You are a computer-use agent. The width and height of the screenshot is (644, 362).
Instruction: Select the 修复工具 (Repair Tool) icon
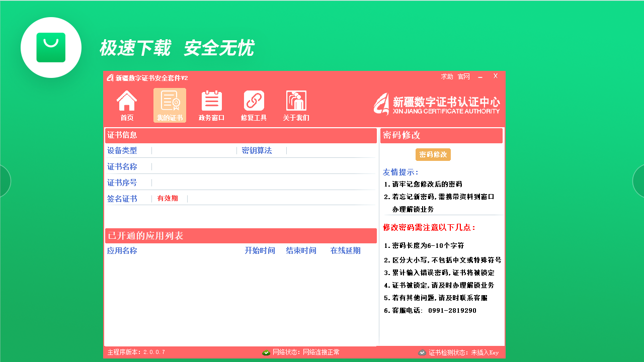(254, 105)
